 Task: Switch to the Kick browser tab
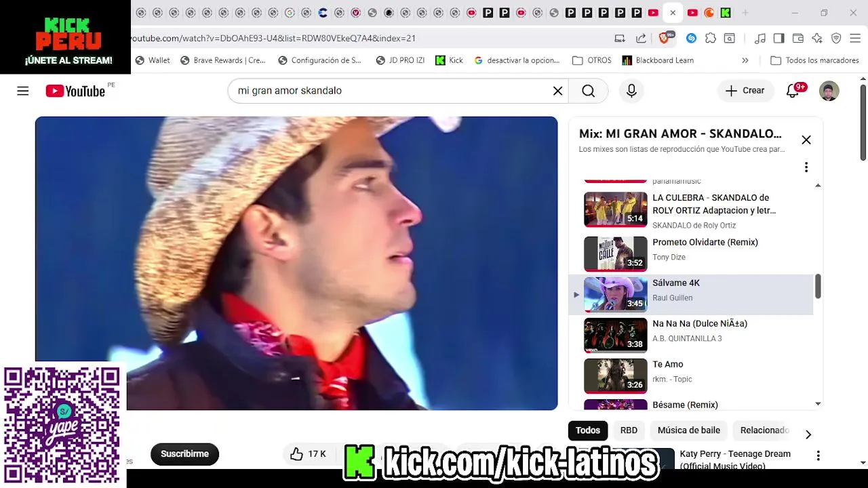click(726, 13)
